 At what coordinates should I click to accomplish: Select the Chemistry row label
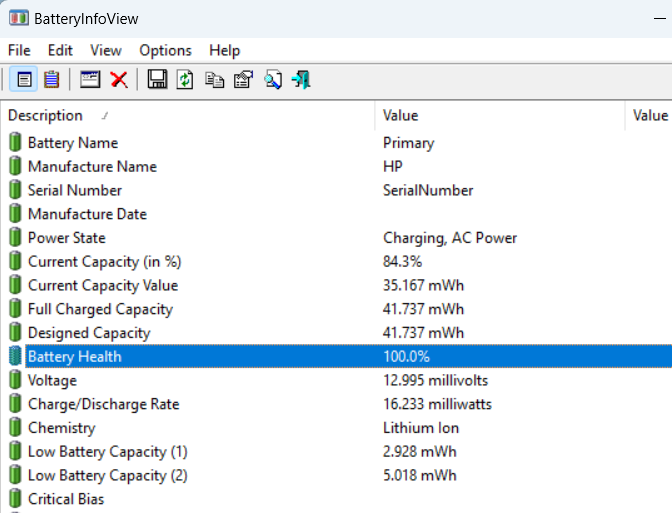62,428
